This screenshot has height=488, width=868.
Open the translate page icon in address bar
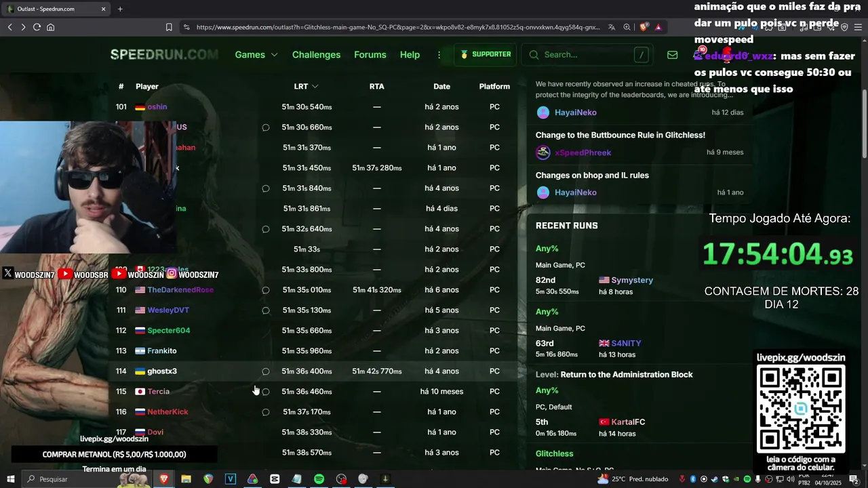(x=612, y=27)
